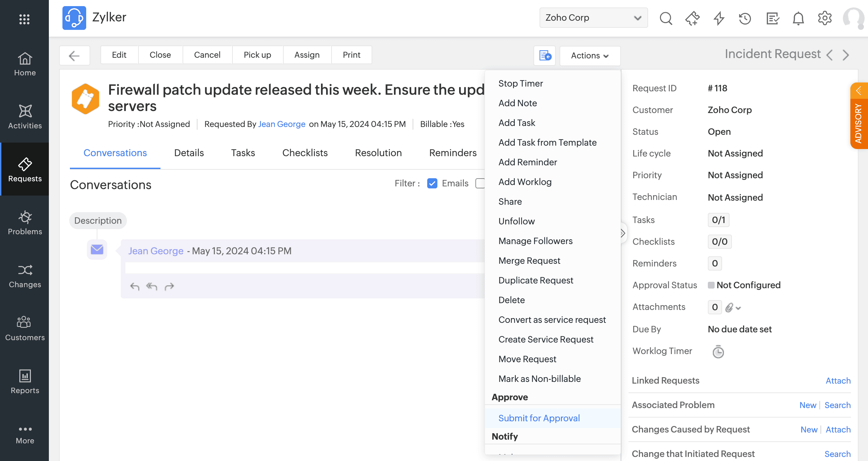The image size is (868, 461).
Task: Tick the unchecked filter box beside Emails
Action: 480,183
